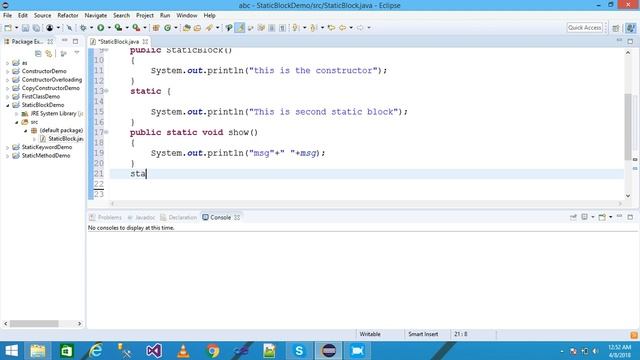Open the Navigate menu
The image size is (640, 360).
tap(96, 16)
